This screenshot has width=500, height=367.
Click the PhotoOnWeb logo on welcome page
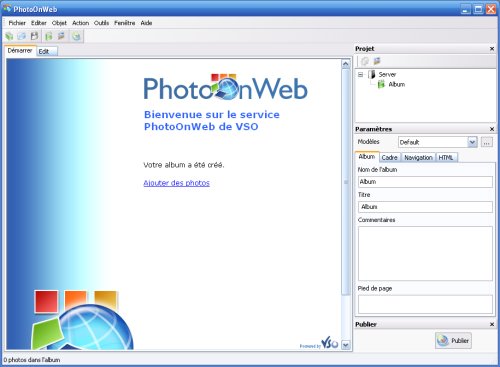[x=225, y=87]
